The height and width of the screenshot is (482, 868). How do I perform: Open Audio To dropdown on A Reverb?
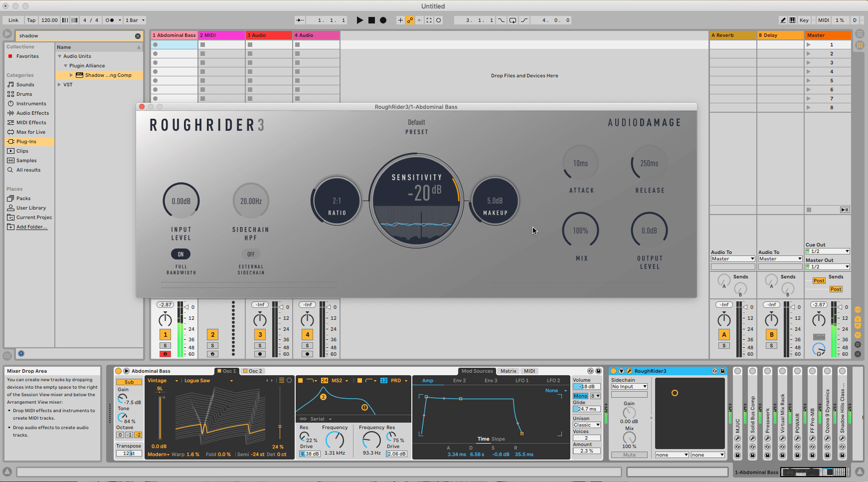pos(733,259)
